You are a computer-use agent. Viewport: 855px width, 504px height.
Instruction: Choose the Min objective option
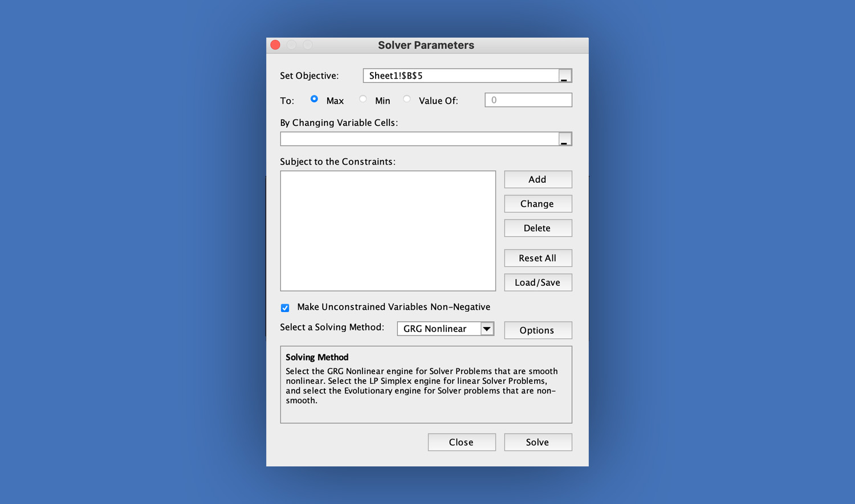(363, 99)
